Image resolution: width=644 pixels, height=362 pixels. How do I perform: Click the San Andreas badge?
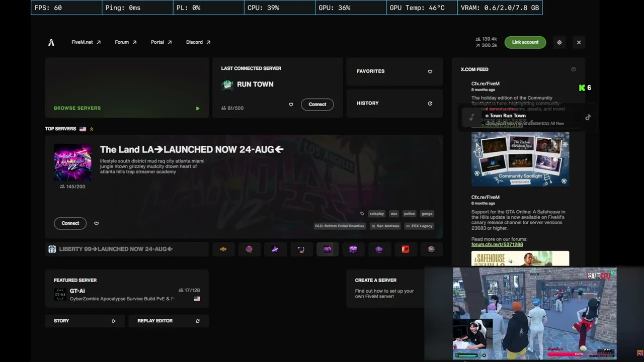pyautogui.click(x=385, y=226)
